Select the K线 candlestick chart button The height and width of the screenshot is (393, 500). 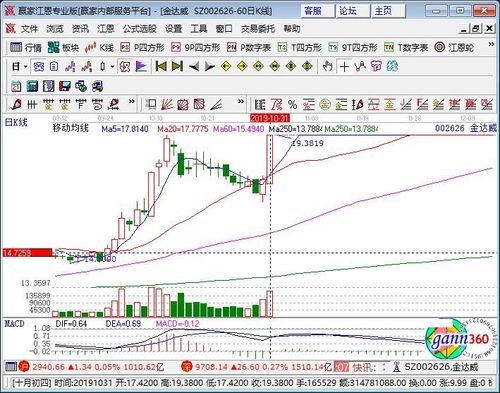click(x=99, y=48)
